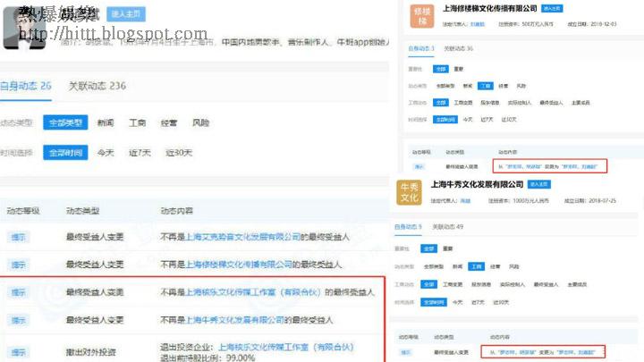Click 提示 tag in 撤出对外投资 row

(x=19, y=352)
